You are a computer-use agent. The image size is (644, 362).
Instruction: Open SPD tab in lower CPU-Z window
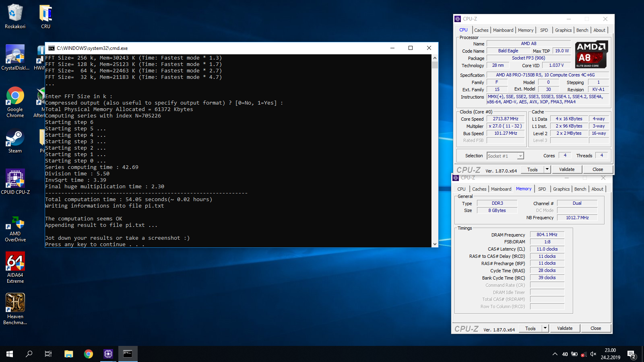click(542, 189)
